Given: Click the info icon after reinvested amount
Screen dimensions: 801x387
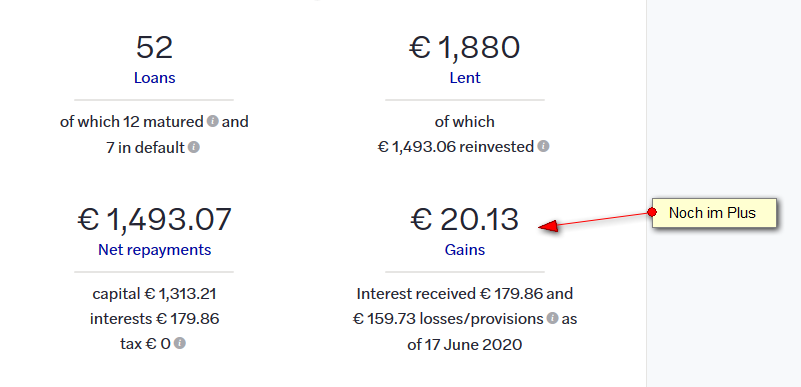Looking at the screenshot, I should click(x=544, y=147).
